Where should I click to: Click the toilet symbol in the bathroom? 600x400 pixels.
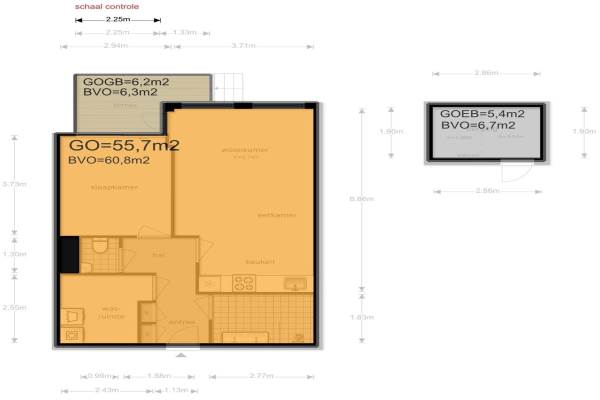(99, 245)
